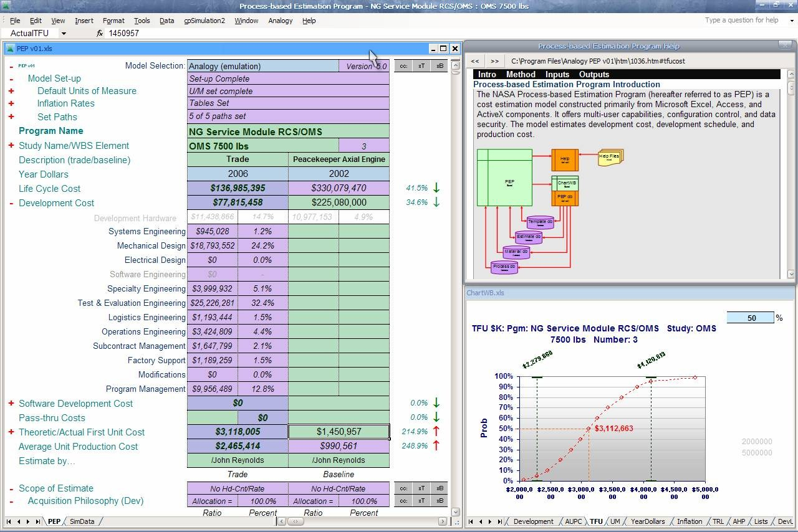Collapse the Development Cost section
The width and height of the screenshot is (798, 532).
11,203
